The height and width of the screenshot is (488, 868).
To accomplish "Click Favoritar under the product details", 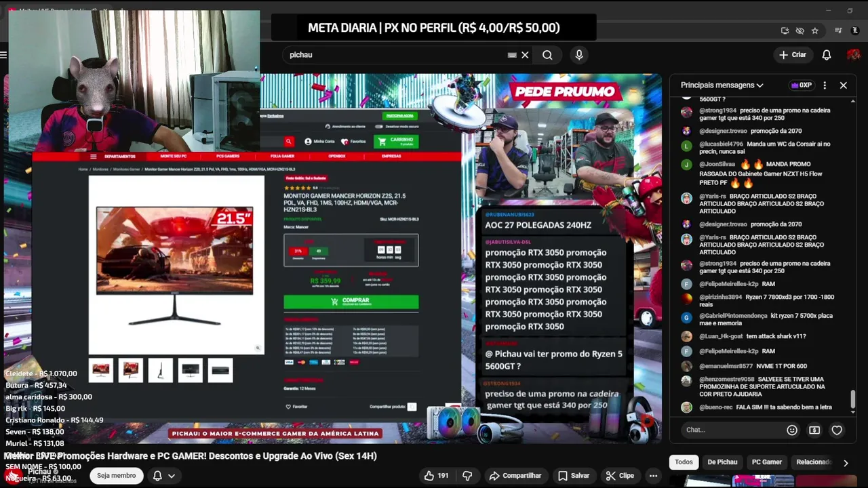I will click(x=296, y=407).
